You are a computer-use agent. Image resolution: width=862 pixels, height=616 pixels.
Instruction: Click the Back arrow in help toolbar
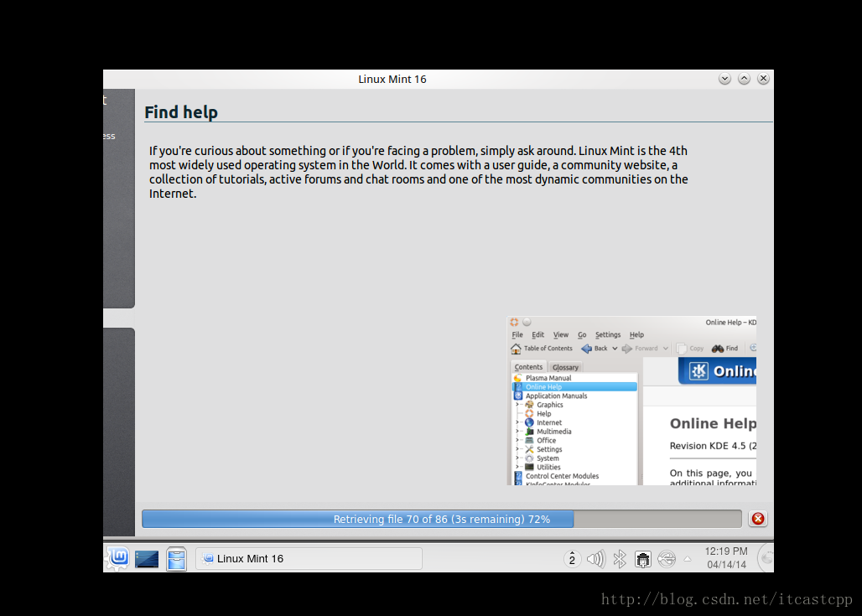coord(587,349)
